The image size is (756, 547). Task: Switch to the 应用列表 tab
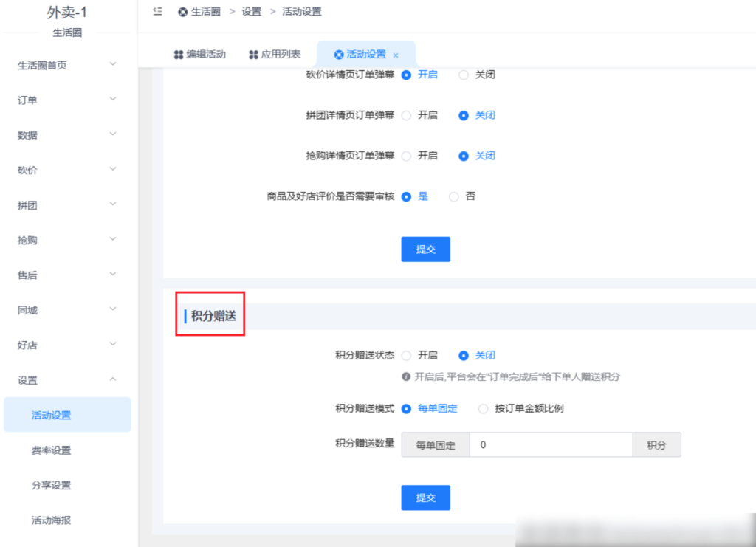279,53
